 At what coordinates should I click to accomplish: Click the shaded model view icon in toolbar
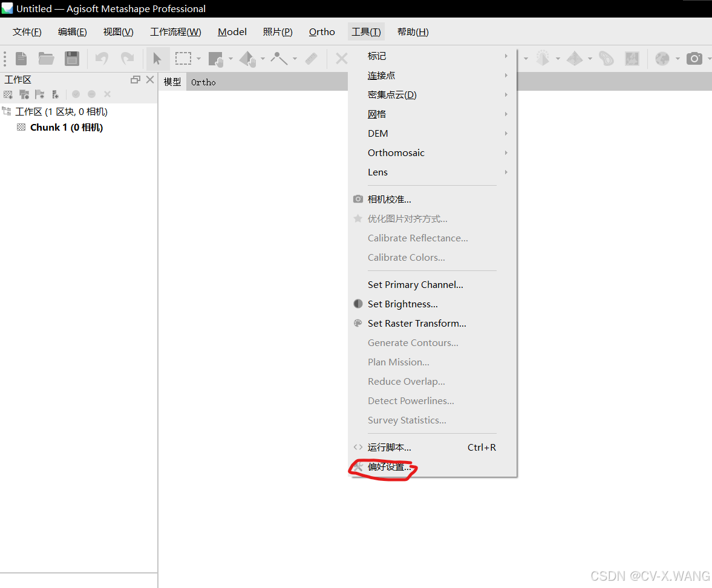[x=543, y=59]
